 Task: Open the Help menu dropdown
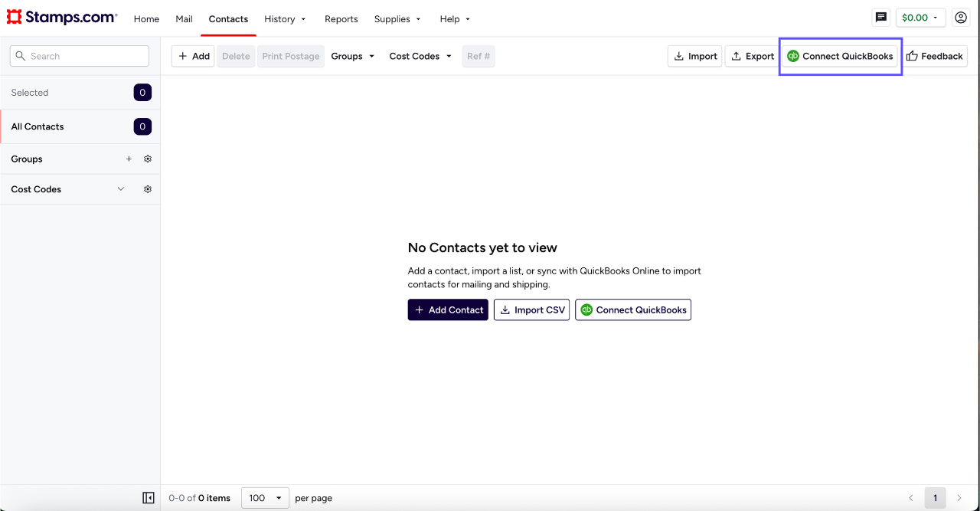[455, 19]
